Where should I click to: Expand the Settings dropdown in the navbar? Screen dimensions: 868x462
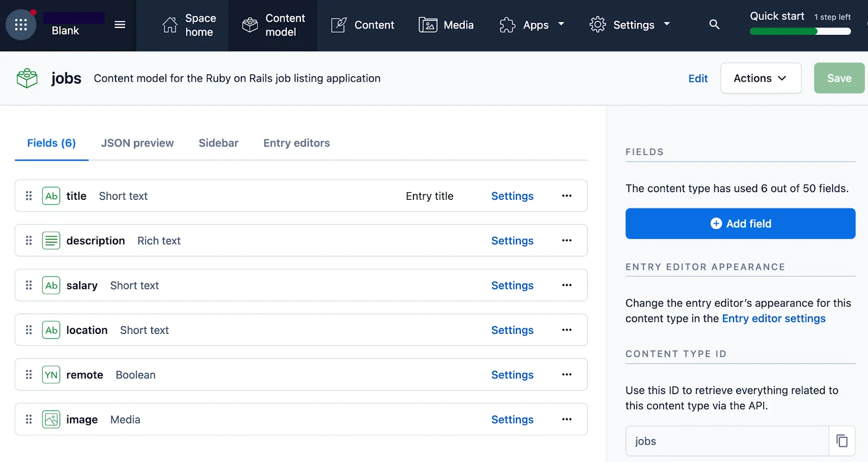click(x=629, y=25)
